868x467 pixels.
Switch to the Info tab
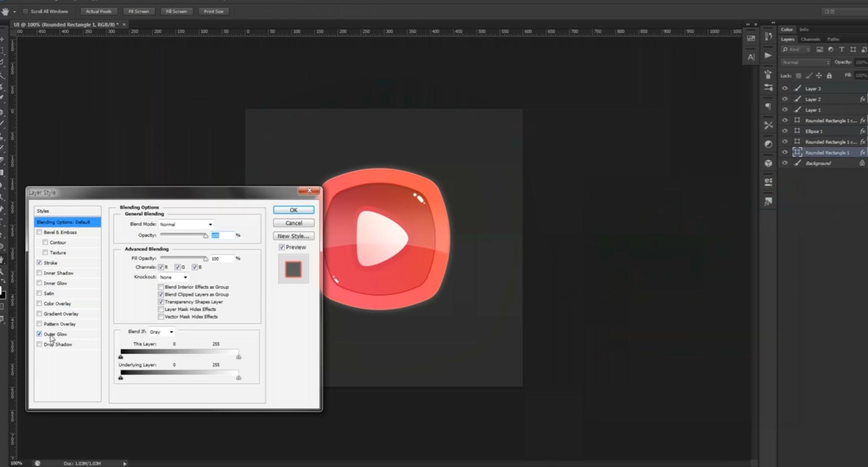click(804, 30)
